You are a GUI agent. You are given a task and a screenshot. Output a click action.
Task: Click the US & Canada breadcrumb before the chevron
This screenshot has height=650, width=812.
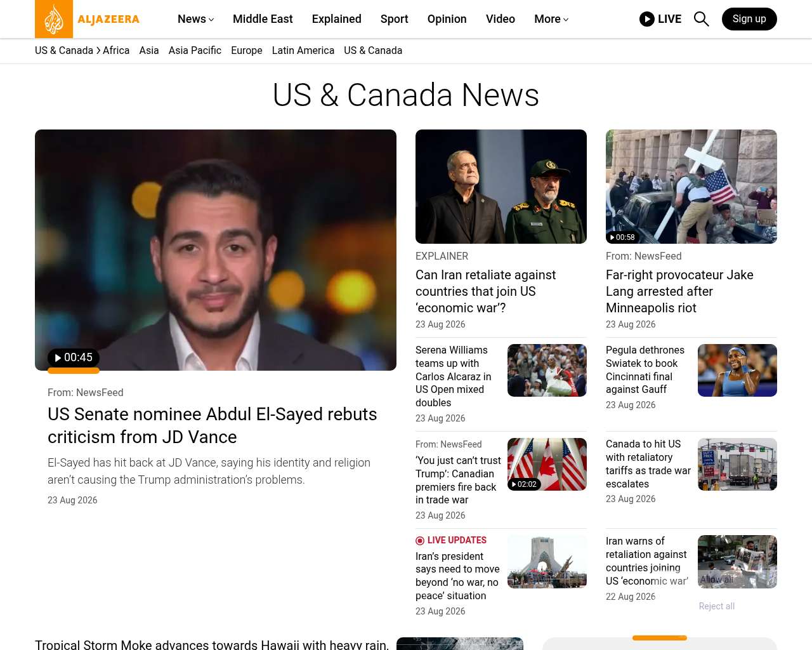click(64, 50)
